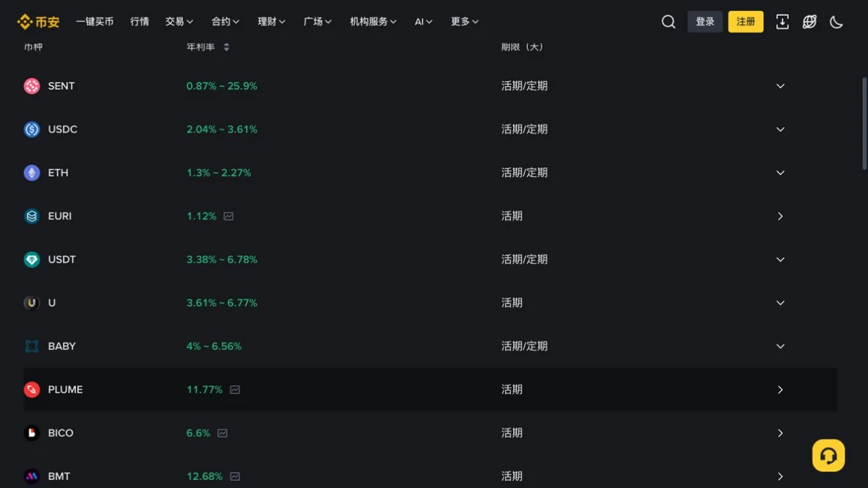Click the BABY coin icon
Image resolution: width=868 pixels, height=488 pixels.
pyautogui.click(x=32, y=346)
